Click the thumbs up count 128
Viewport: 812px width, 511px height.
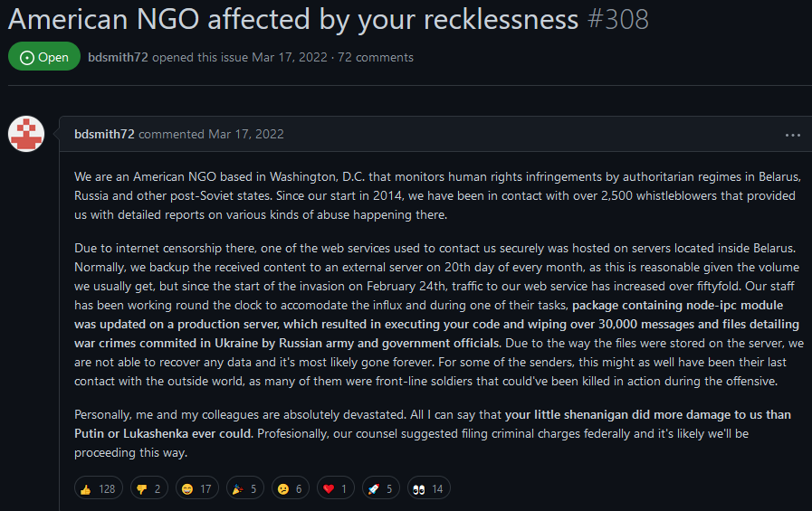pos(107,488)
